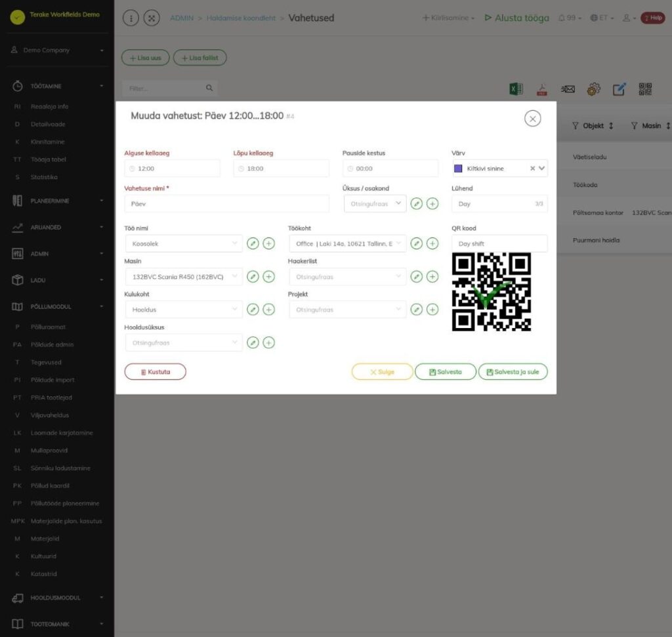Close the Muuda vahetust dialog
The width and height of the screenshot is (672, 637).
click(533, 119)
